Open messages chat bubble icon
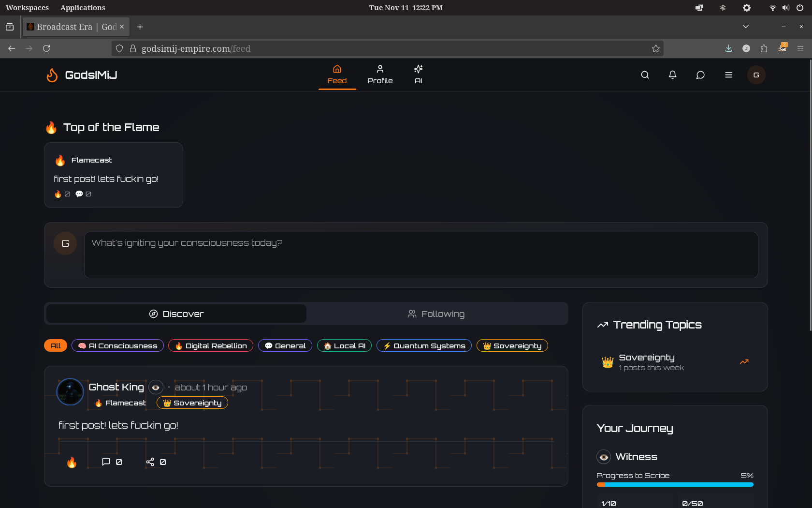 click(x=700, y=75)
